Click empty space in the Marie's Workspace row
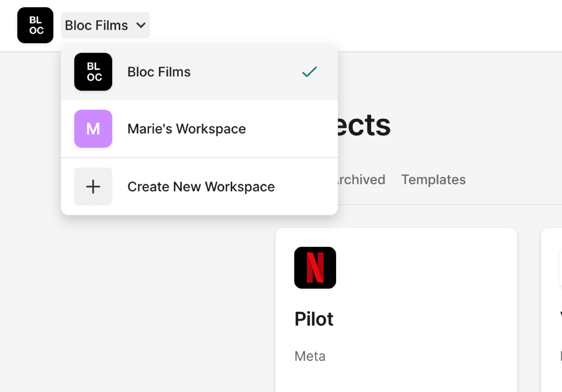The image size is (562, 392). (x=290, y=129)
